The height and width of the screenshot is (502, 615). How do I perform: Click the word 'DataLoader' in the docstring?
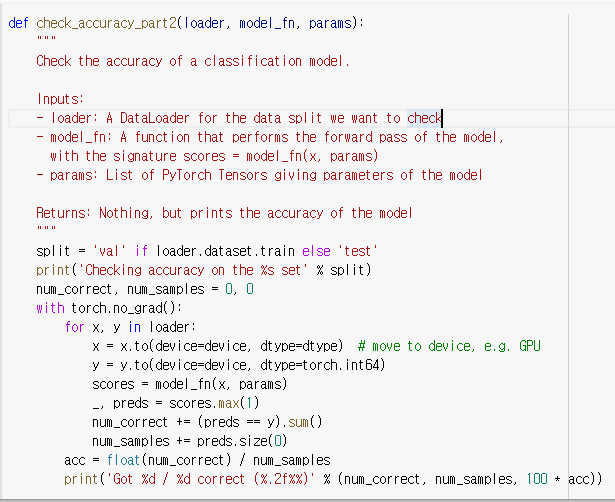click(155, 118)
